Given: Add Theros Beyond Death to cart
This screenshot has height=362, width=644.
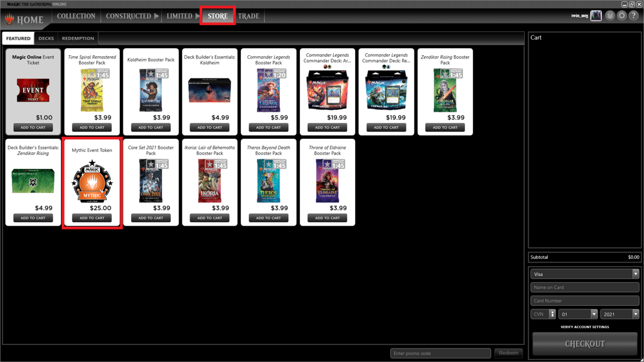Looking at the screenshot, I should pos(268,218).
